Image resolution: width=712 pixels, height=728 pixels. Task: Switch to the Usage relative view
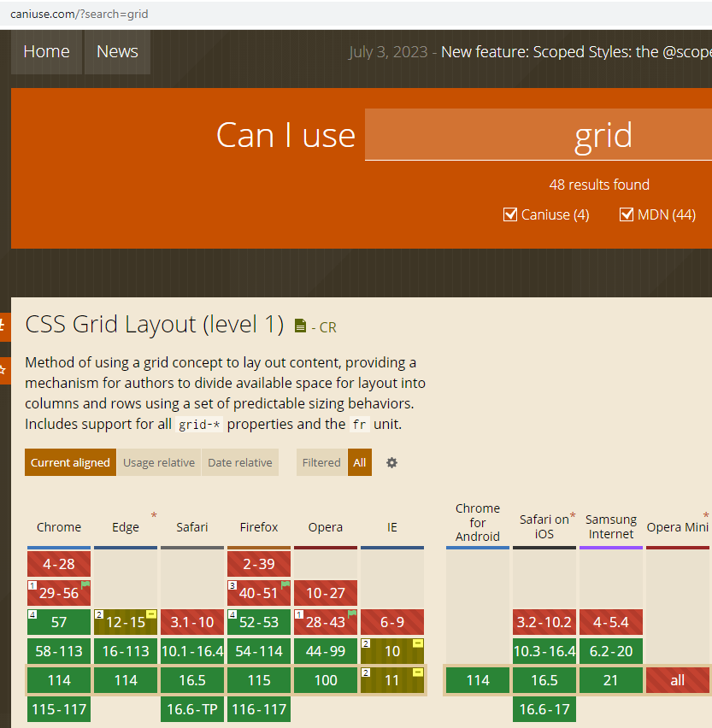tap(158, 462)
